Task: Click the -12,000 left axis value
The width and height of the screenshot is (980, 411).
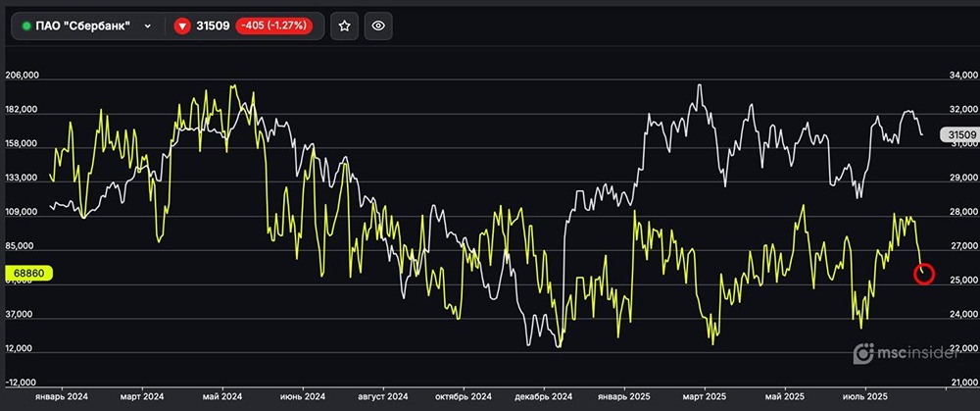Action: pos(23,383)
